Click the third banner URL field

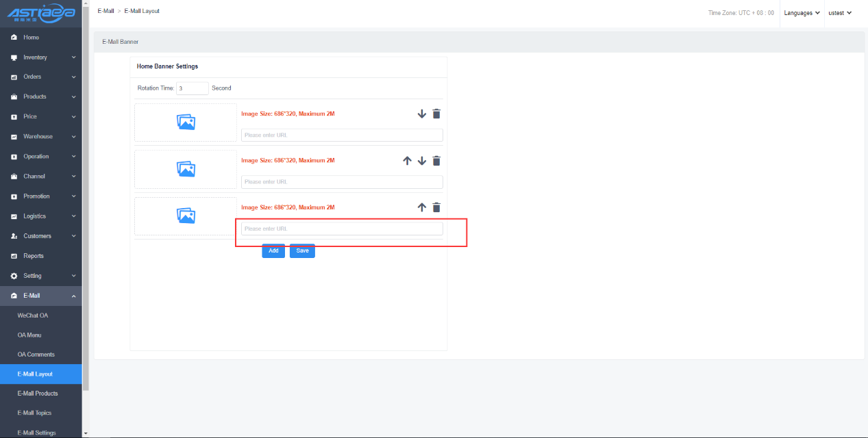342,229
